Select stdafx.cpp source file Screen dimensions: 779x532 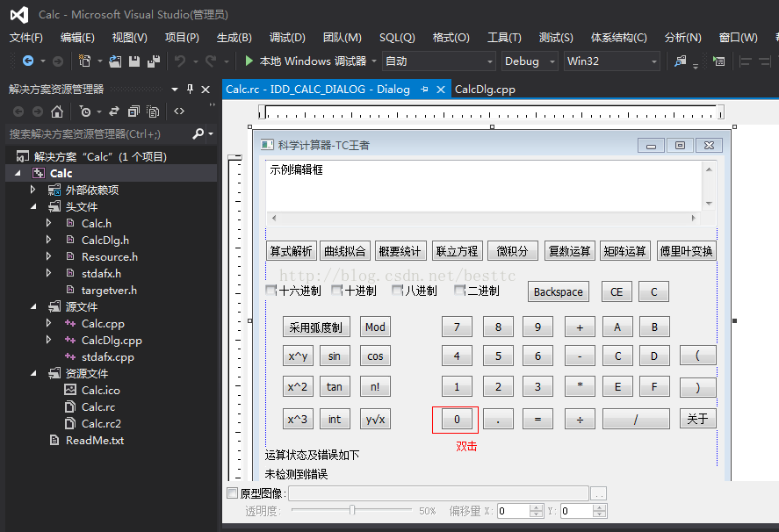tap(108, 356)
